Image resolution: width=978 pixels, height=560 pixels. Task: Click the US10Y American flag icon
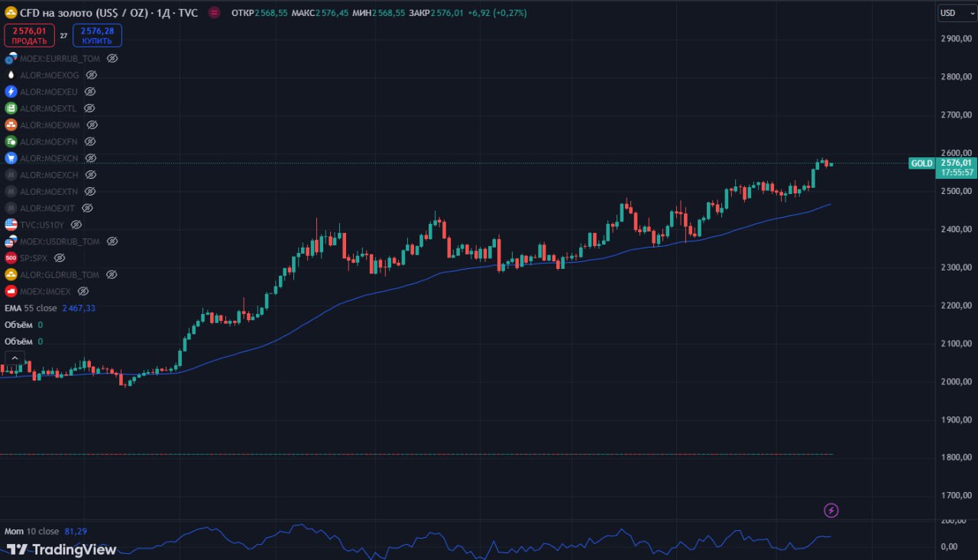11,225
